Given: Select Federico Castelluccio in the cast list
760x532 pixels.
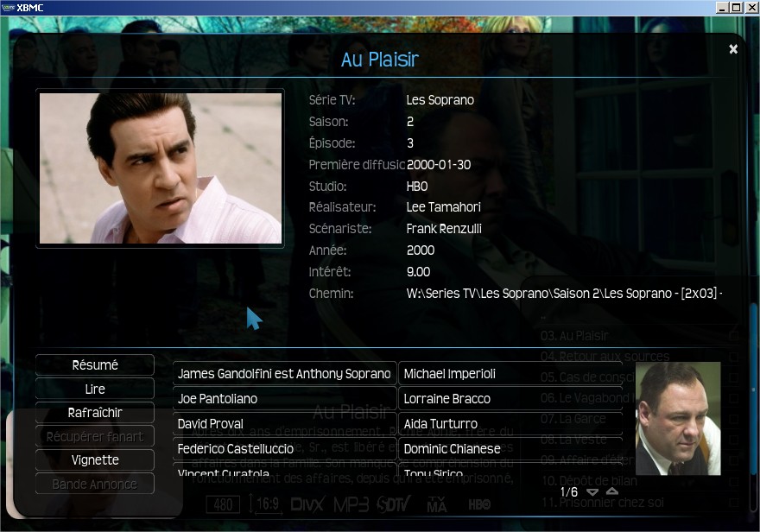Looking at the screenshot, I should (284, 449).
